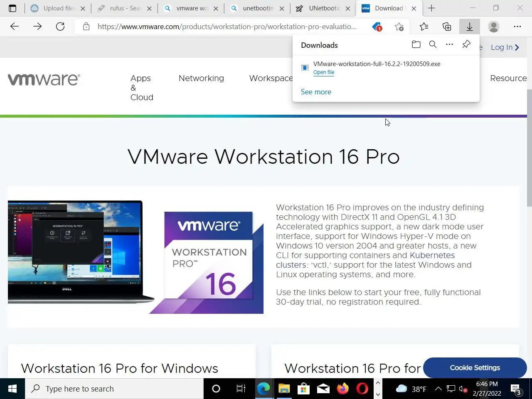Screen dimensions: 532x399
Task: Open browser profile avatar
Action: 494,27
